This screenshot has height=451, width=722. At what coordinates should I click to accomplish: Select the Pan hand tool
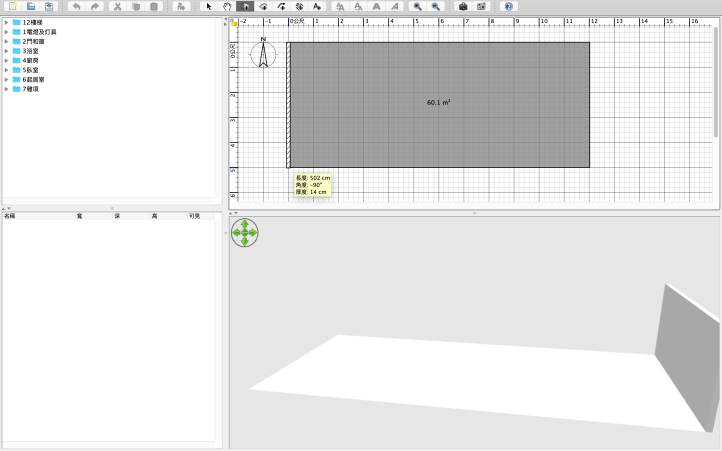click(x=227, y=6)
